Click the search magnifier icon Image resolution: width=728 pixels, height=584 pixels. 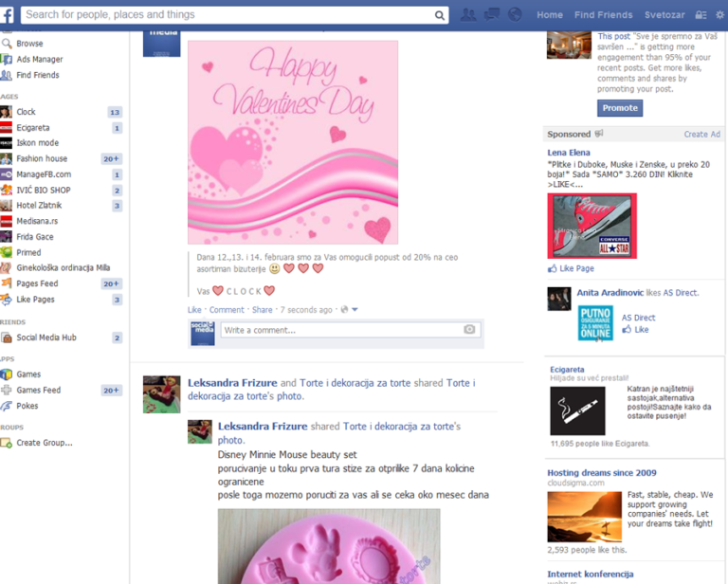coord(439,15)
